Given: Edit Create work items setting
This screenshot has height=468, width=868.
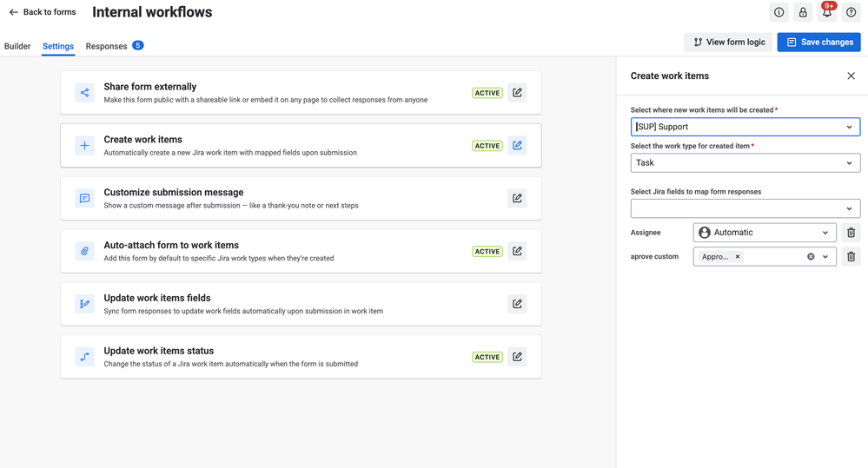Looking at the screenshot, I should [x=517, y=146].
